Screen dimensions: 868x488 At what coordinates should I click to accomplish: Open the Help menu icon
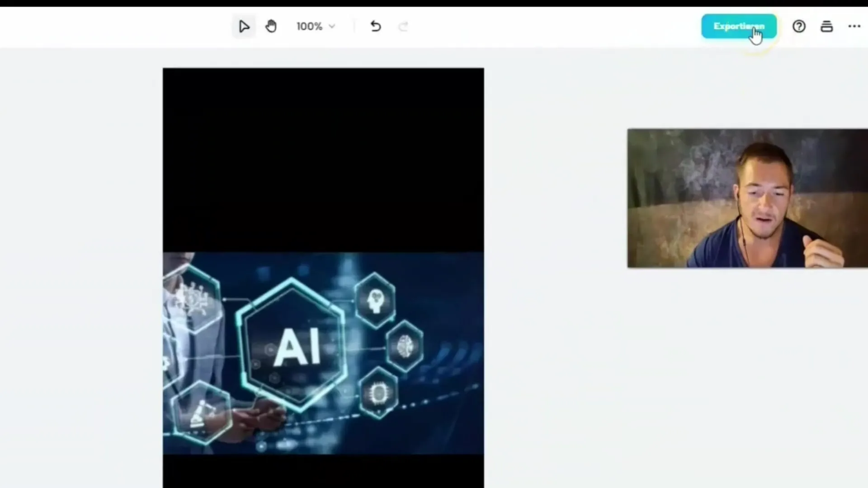(x=799, y=26)
